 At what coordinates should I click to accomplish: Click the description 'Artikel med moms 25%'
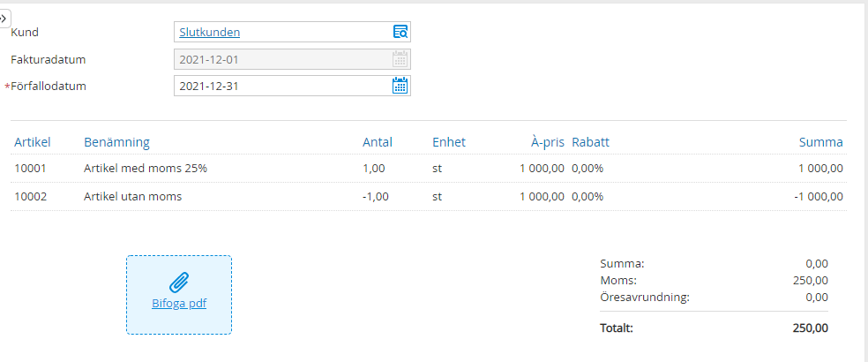[x=146, y=169]
